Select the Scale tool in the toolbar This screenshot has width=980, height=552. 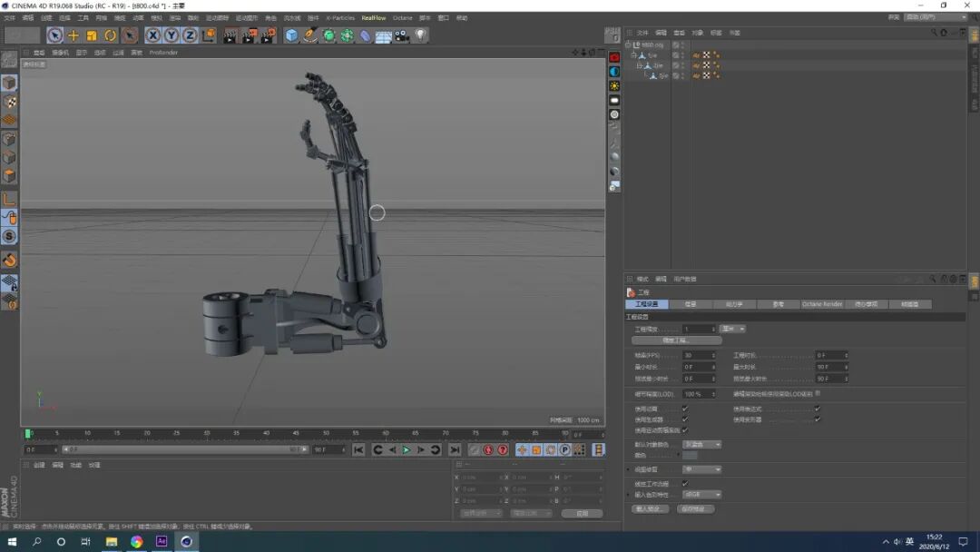tap(91, 35)
